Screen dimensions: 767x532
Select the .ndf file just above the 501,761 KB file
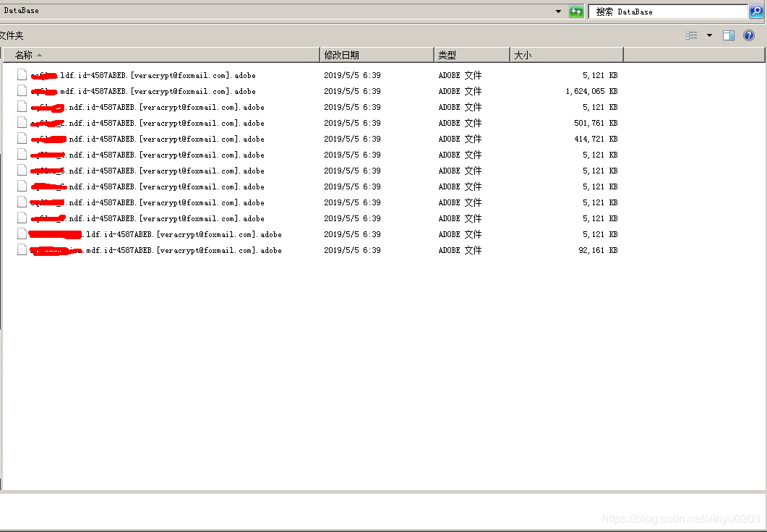tap(147, 107)
